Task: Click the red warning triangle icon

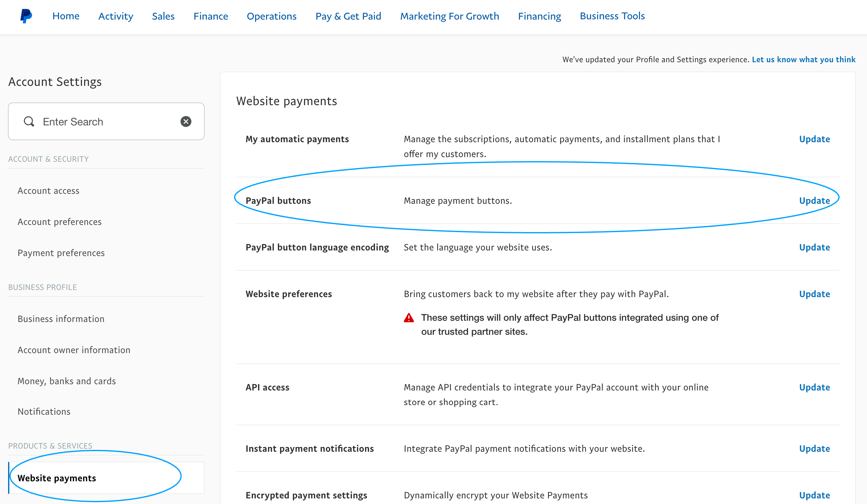Action: 409,318
